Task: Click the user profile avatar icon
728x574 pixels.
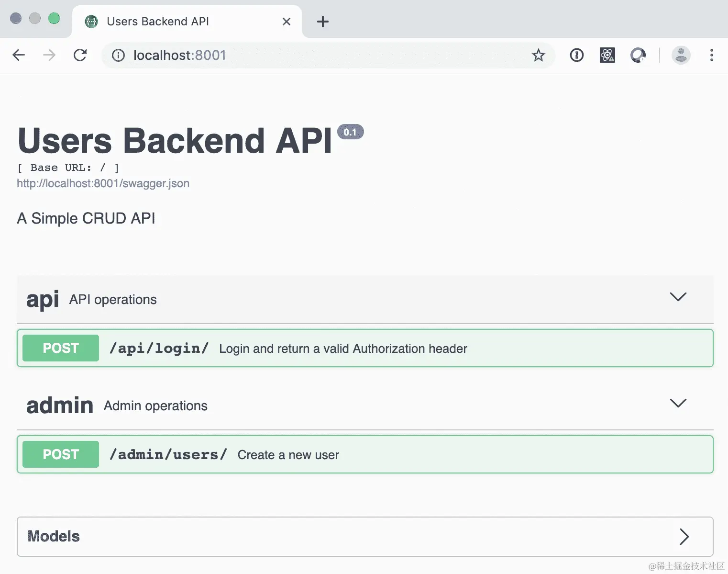Action: [681, 56]
